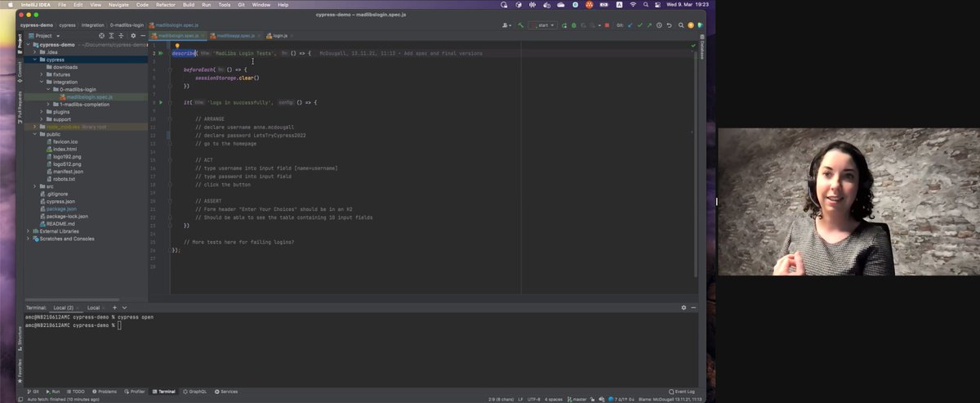The height and width of the screenshot is (403, 980).
Task: Open the Event Log
Action: pyautogui.click(x=682, y=392)
